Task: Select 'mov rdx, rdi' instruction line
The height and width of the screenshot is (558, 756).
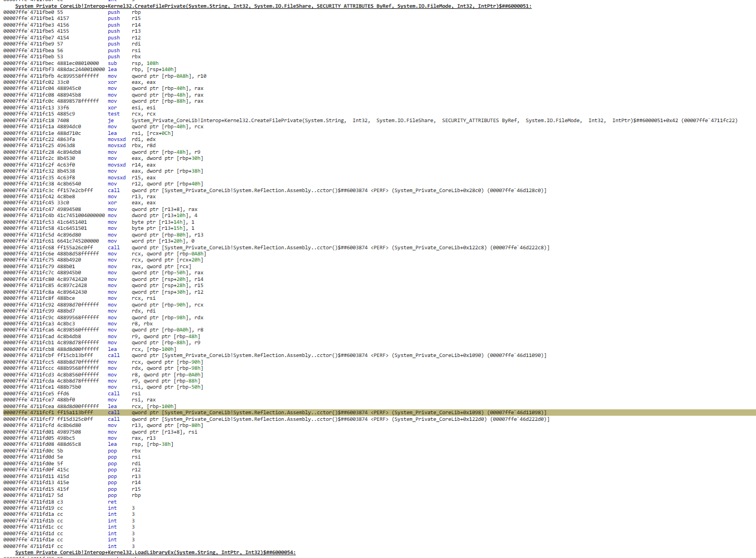Action: (79, 311)
